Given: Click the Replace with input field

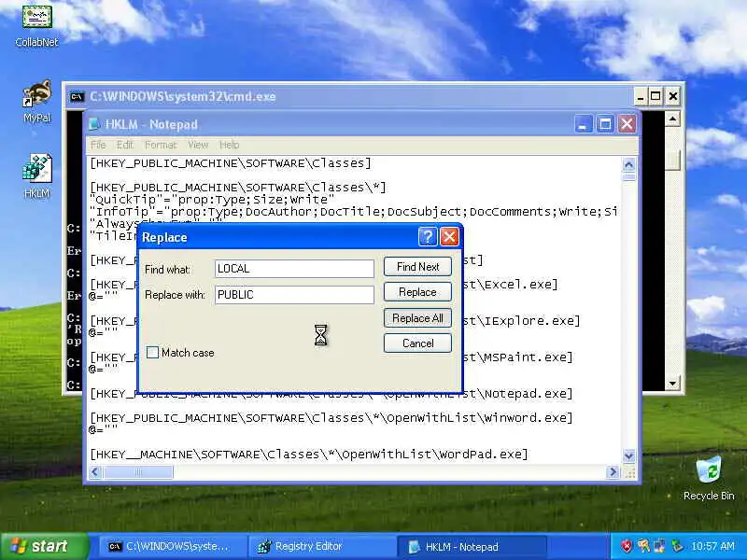Looking at the screenshot, I should tap(294, 295).
